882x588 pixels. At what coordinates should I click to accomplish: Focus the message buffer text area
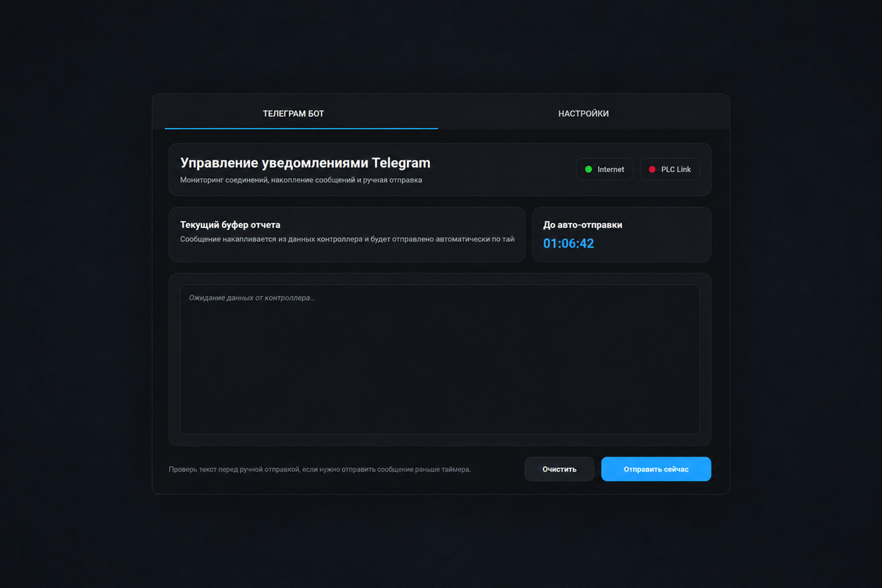click(x=440, y=359)
